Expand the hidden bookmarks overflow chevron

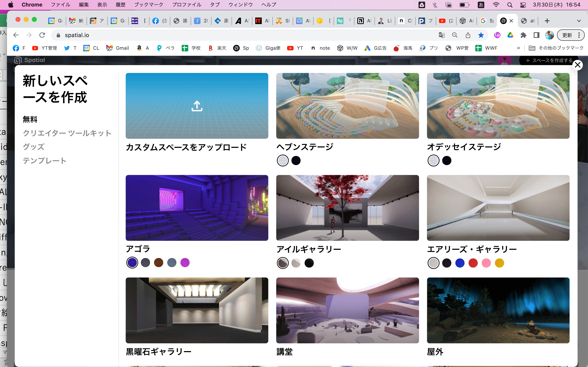(518, 48)
